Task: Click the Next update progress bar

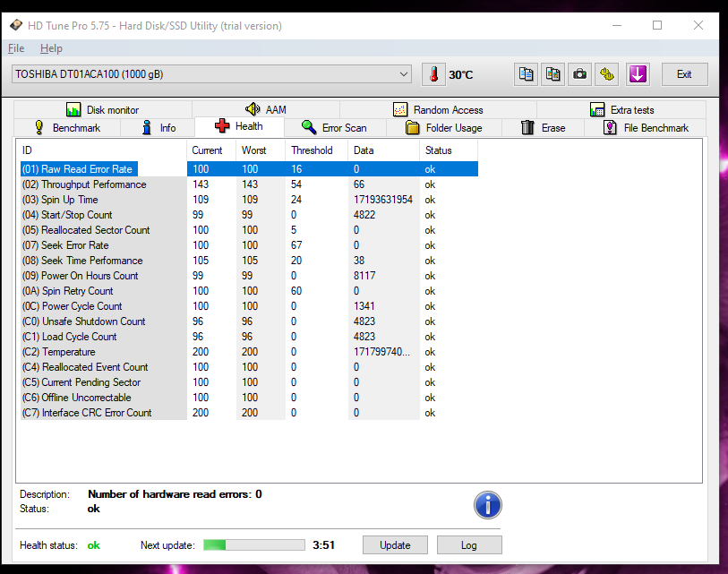Action: [x=254, y=544]
